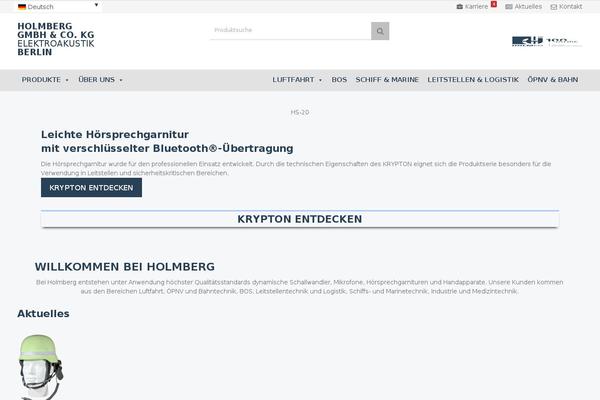Open LEITSTELLEN & LOGISTIK section

(473, 80)
